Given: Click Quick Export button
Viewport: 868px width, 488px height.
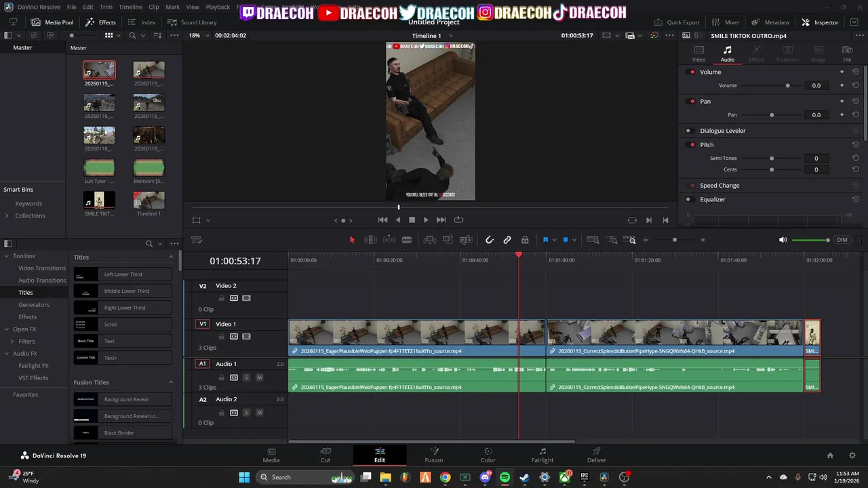Looking at the screenshot, I should (677, 22).
